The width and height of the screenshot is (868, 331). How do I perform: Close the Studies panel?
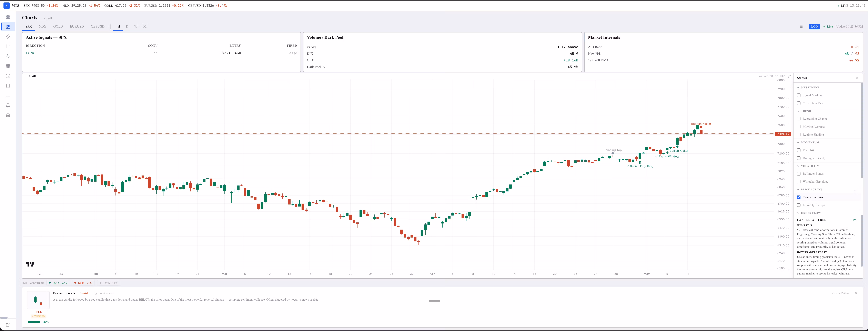click(857, 78)
